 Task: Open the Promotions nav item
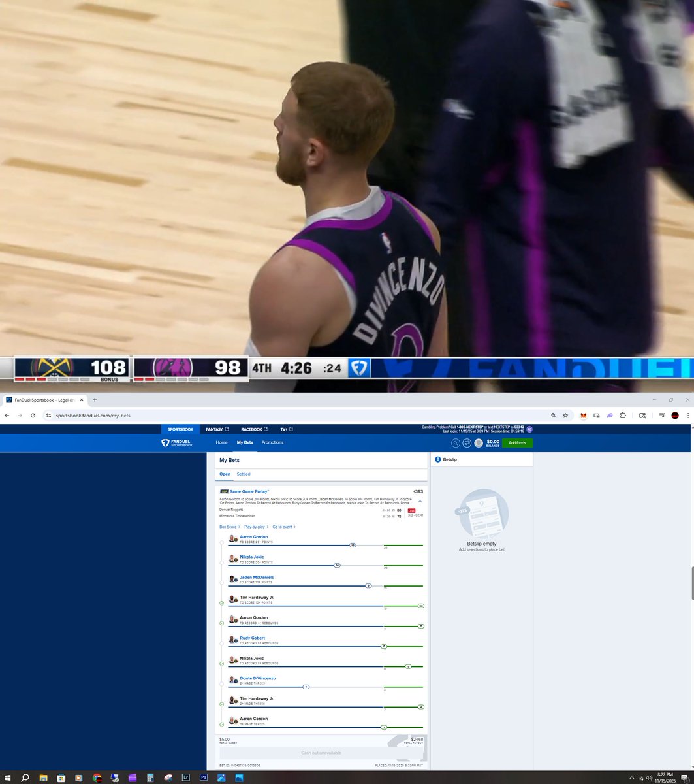pos(272,442)
